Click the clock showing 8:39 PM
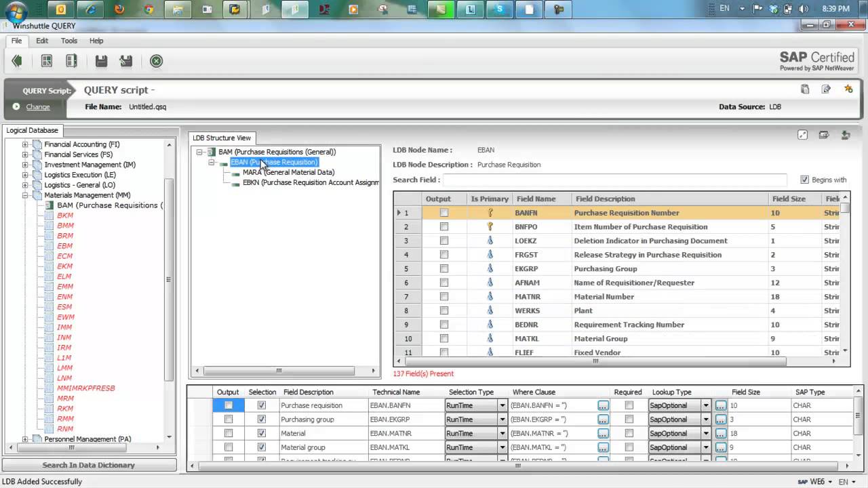 [835, 9]
